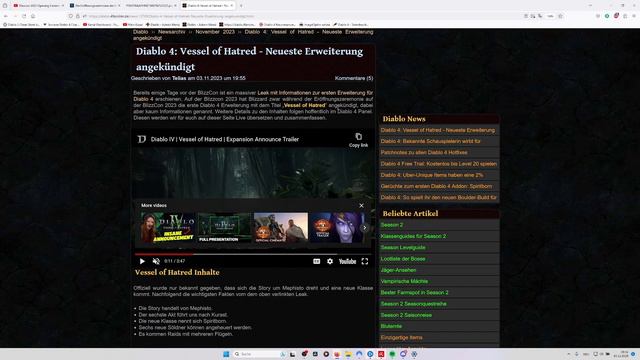Open 'Lootliste der Bosse' article
The width and height of the screenshot is (640, 360).
403,259
